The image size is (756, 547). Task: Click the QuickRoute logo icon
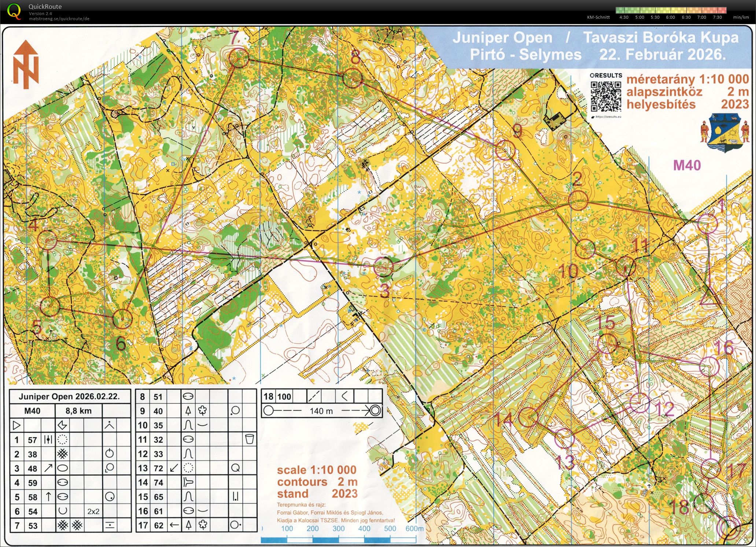click(x=14, y=11)
